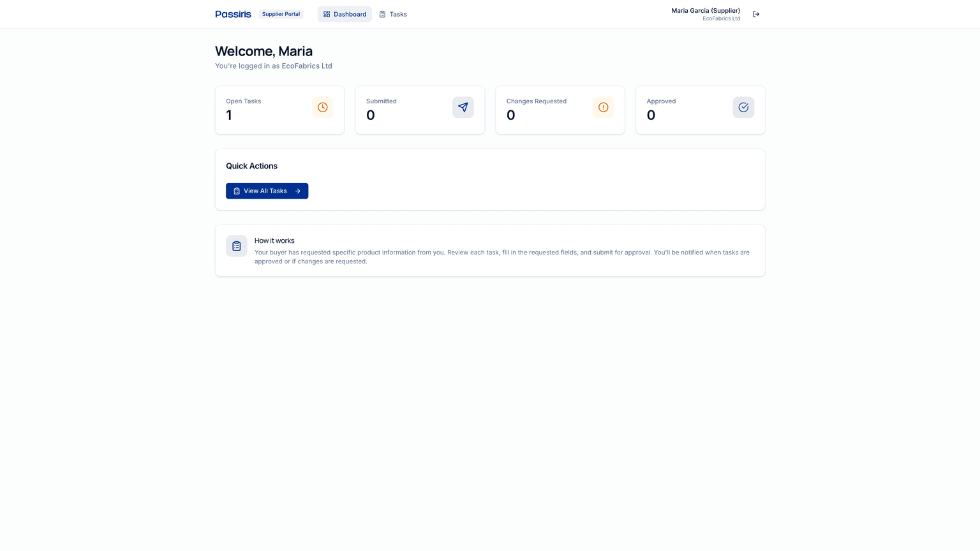The image size is (980, 551).
Task: Click the logout icon in the top right
Action: 756,13
